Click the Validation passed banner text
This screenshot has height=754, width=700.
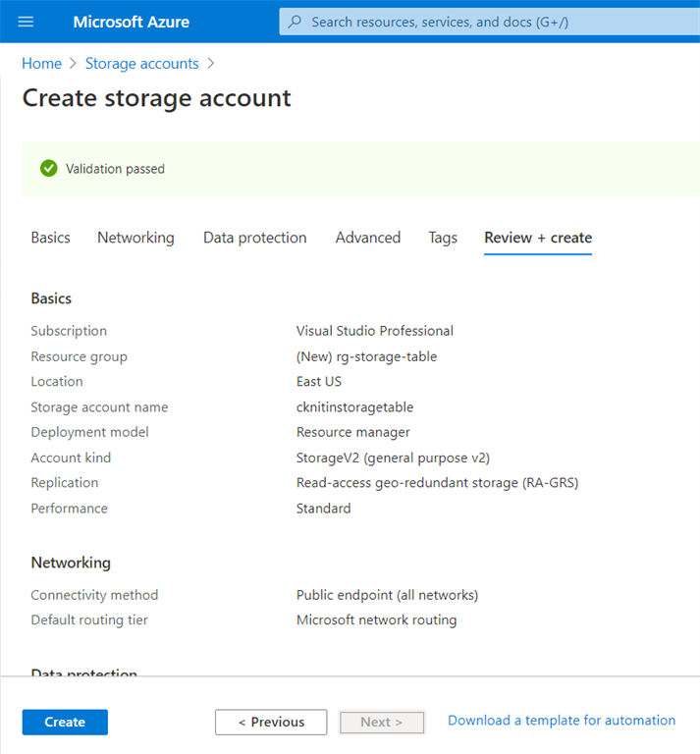pyautogui.click(x=115, y=169)
